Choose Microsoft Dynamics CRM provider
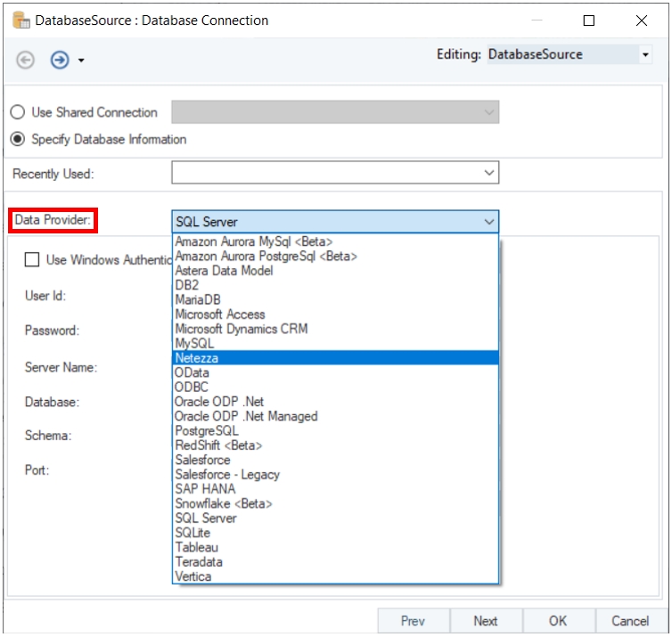 tap(241, 329)
